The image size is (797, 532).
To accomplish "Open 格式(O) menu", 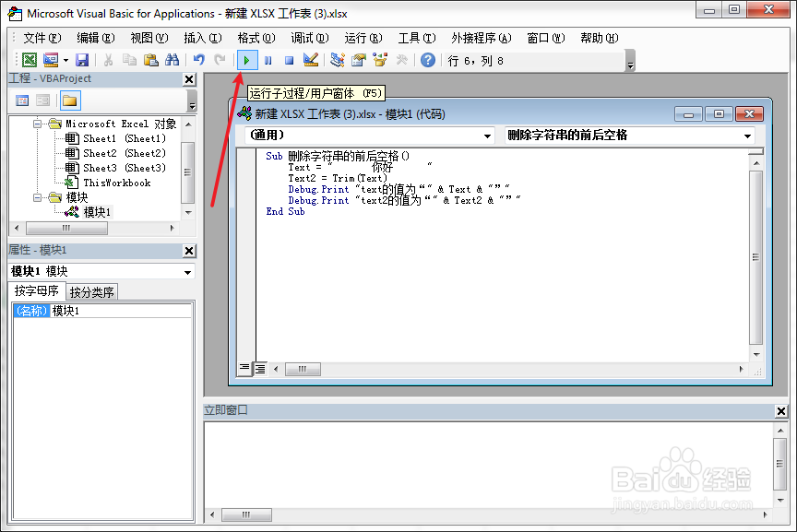I will tap(256, 38).
